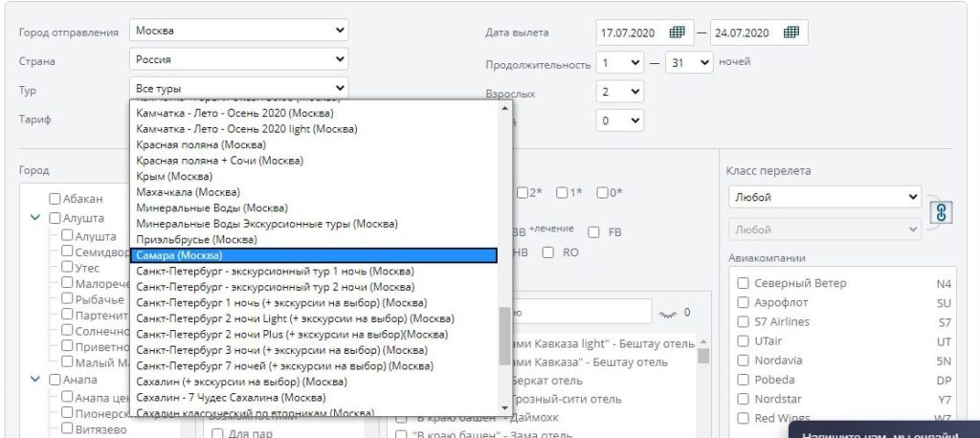Image resolution: width=980 pixels, height=438 pixels.
Task: Expand the Страна country dropdown
Action: pyautogui.click(x=238, y=59)
